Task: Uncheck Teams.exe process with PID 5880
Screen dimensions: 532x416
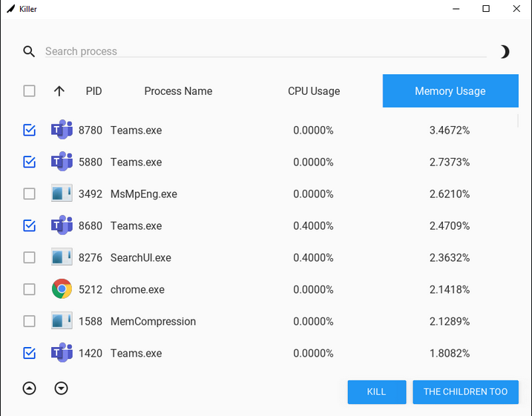Action: coord(29,162)
